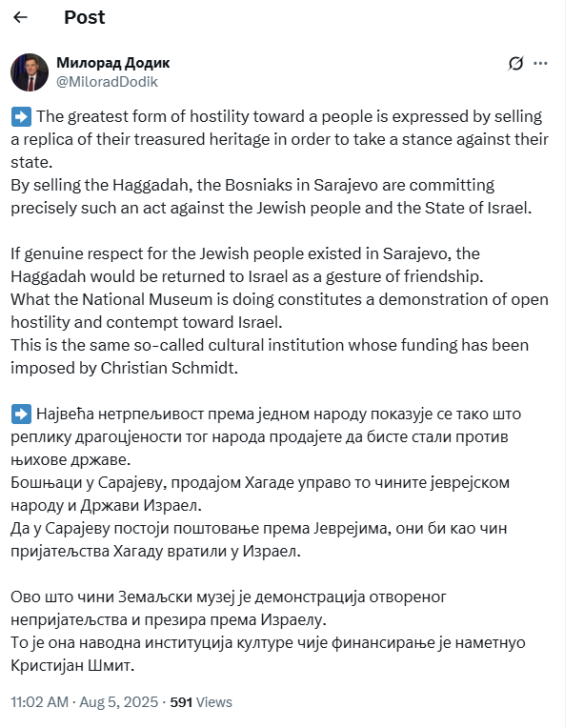Go back using the left arrow
Viewport: 584px width, 728px height.
click(20, 17)
